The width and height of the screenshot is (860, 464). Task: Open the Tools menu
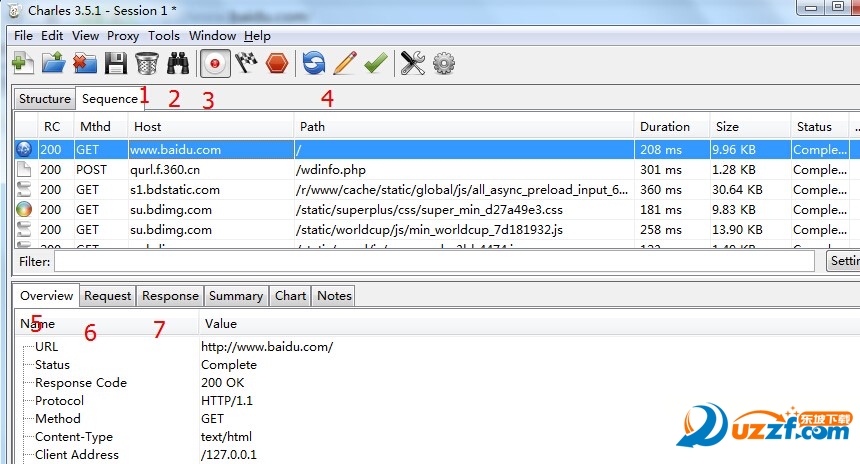[164, 36]
